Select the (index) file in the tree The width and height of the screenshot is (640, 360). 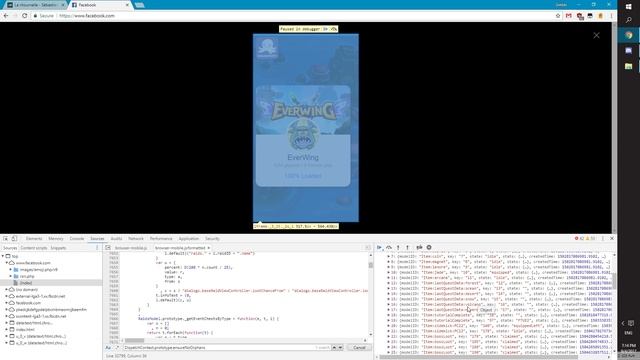(x=26, y=283)
